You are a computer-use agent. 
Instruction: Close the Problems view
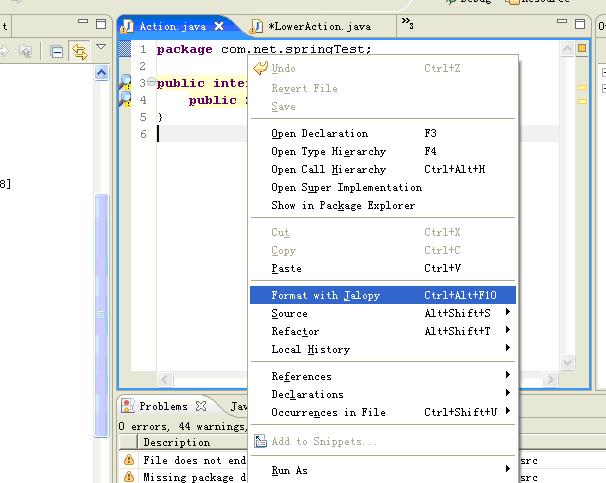tap(201, 406)
